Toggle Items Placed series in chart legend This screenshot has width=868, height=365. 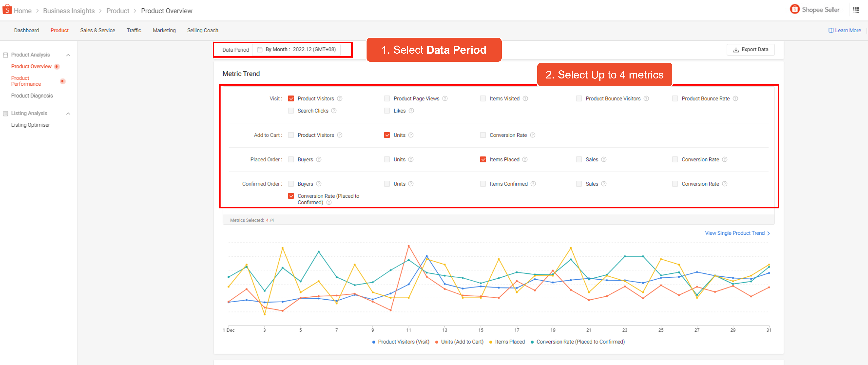click(x=507, y=342)
